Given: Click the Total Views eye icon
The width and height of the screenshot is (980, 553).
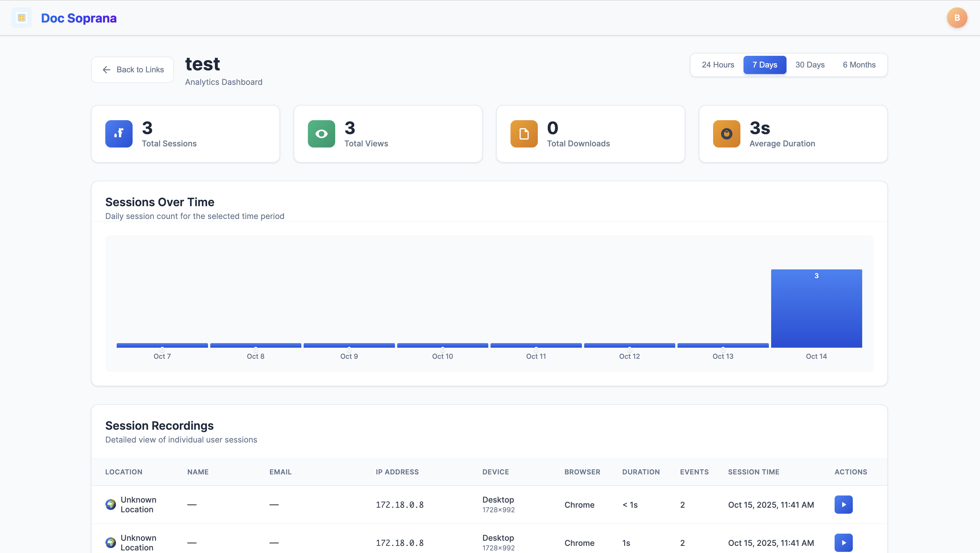Looking at the screenshot, I should [x=321, y=134].
